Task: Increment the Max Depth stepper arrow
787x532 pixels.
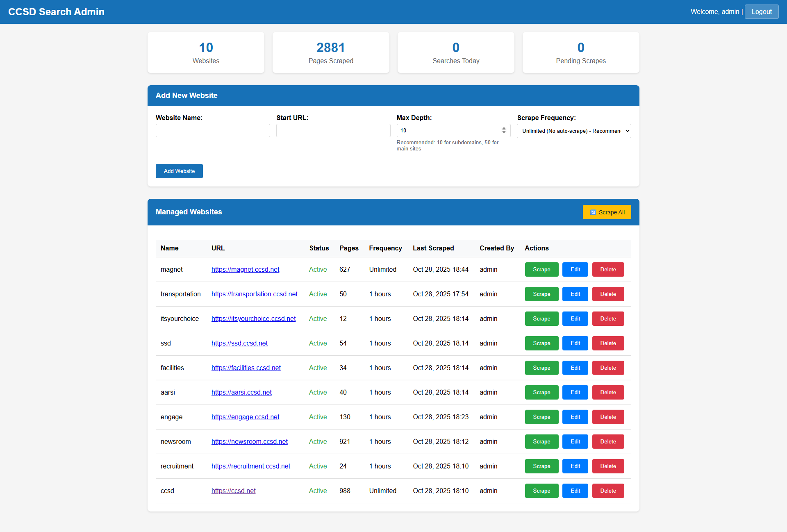Action: click(504, 129)
